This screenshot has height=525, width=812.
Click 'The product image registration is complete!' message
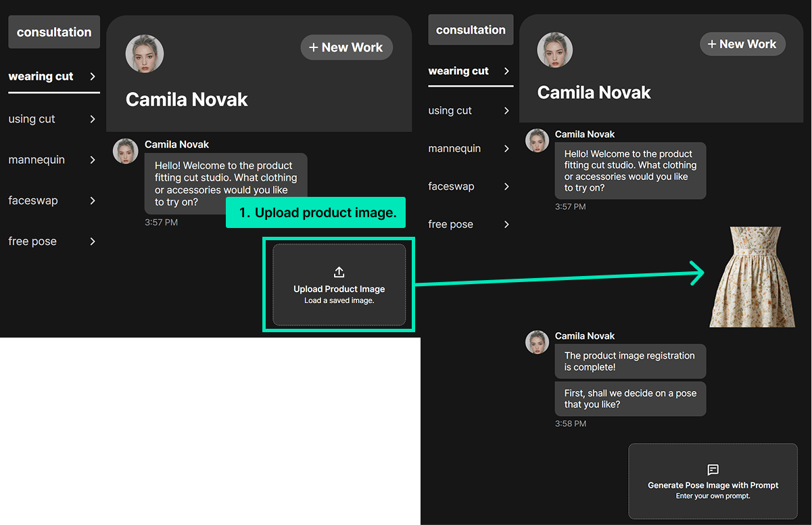tap(630, 361)
